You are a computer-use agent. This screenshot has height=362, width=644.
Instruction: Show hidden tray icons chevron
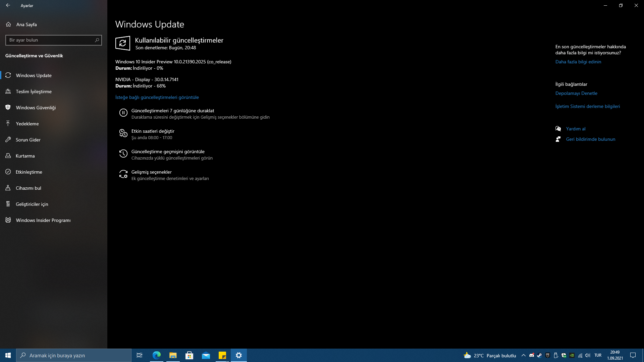pyautogui.click(x=523, y=355)
